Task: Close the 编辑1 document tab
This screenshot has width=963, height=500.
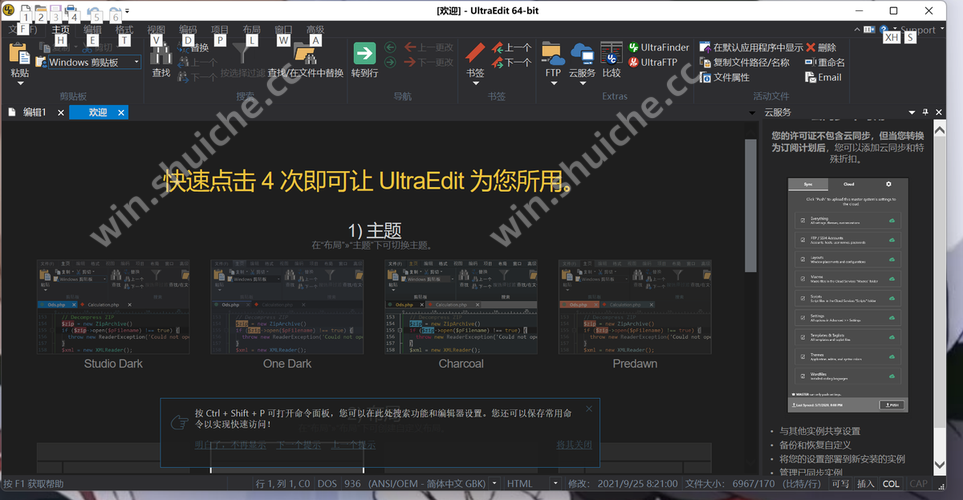Action: tap(61, 112)
